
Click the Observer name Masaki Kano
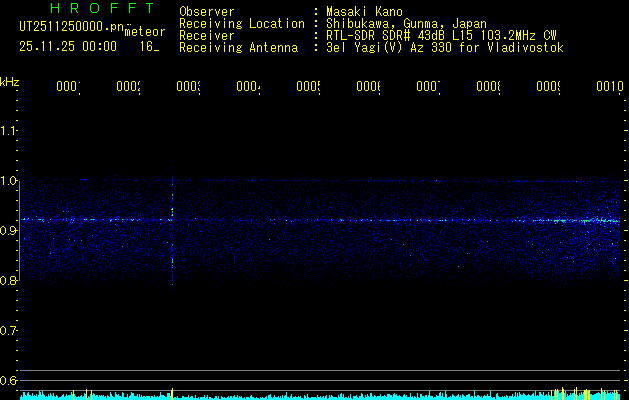361,11
